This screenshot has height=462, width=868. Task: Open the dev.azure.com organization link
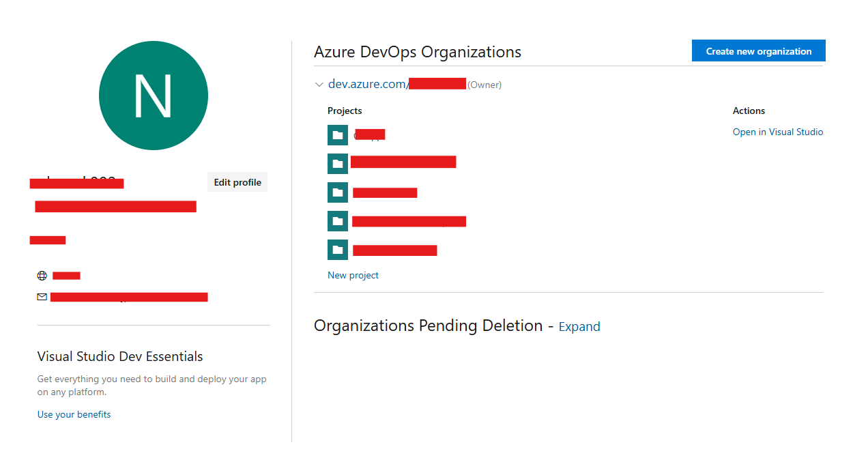(x=397, y=84)
